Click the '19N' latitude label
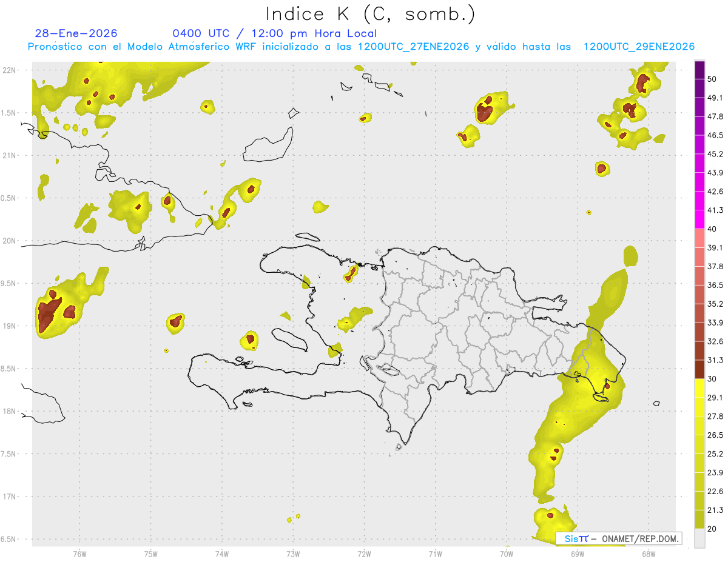 pyautogui.click(x=8, y=326)
